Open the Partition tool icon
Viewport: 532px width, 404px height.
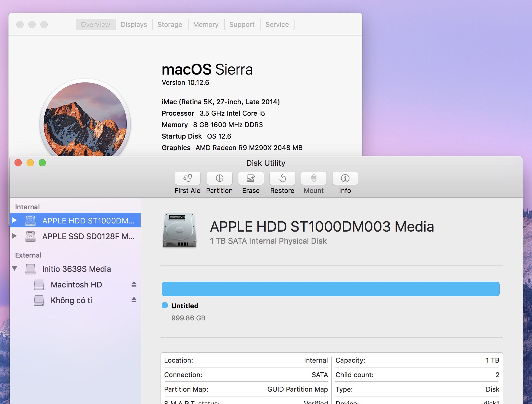[x=220, y=178]
